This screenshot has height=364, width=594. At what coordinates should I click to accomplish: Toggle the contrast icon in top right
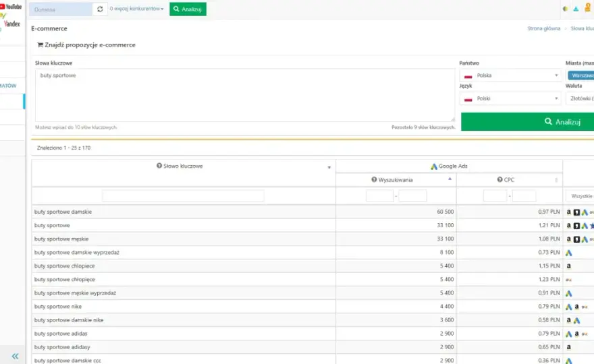click(x=565, y=9)
